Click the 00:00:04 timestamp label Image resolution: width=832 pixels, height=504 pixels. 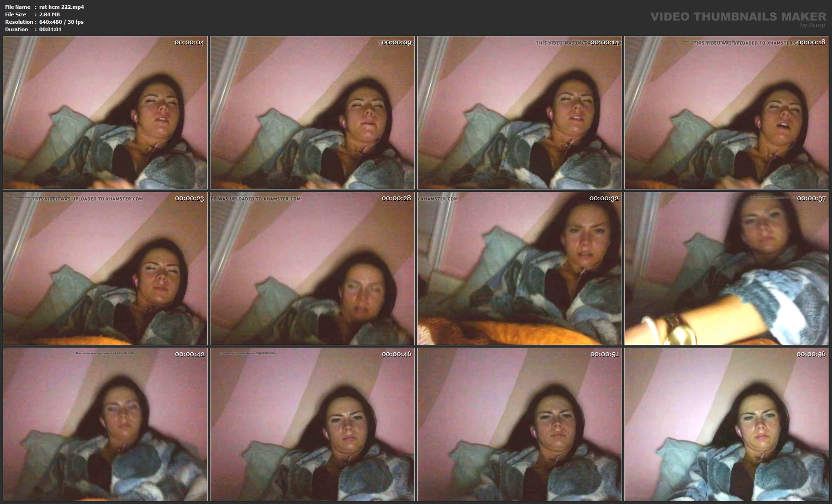point(189,42)
